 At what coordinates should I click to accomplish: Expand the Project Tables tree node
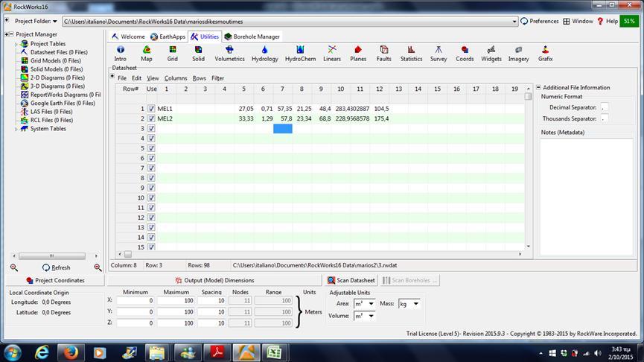pos(16,43)
